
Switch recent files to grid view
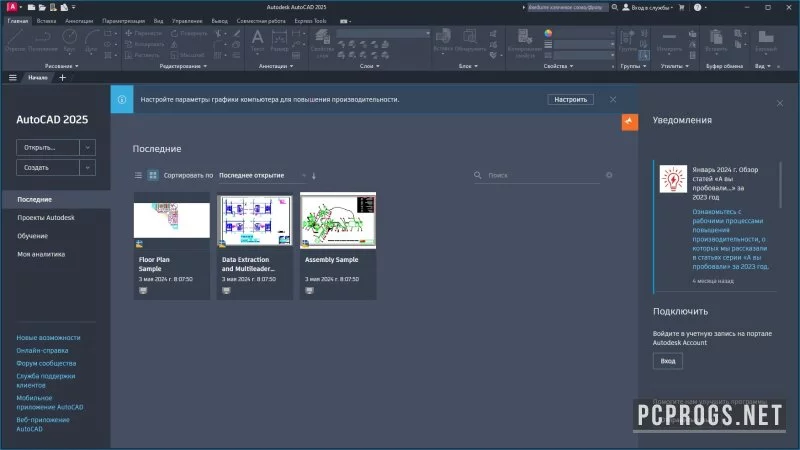(x=153, y=175)
